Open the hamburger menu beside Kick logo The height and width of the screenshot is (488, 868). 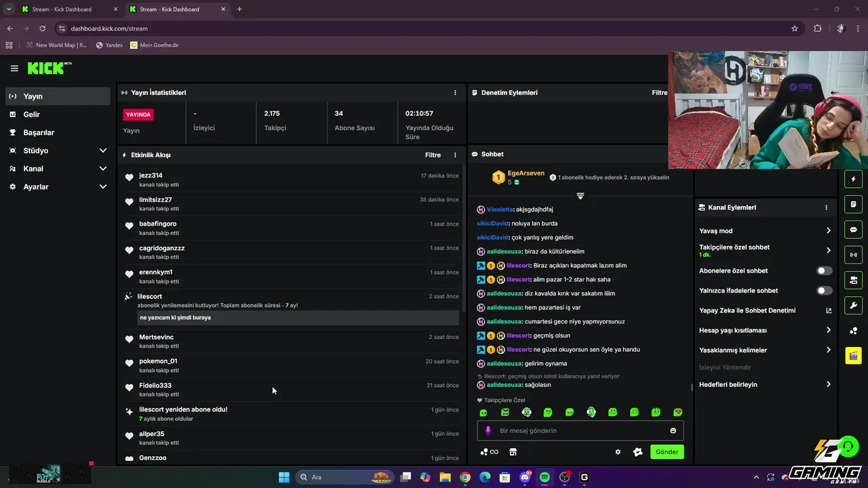[14, 68]
